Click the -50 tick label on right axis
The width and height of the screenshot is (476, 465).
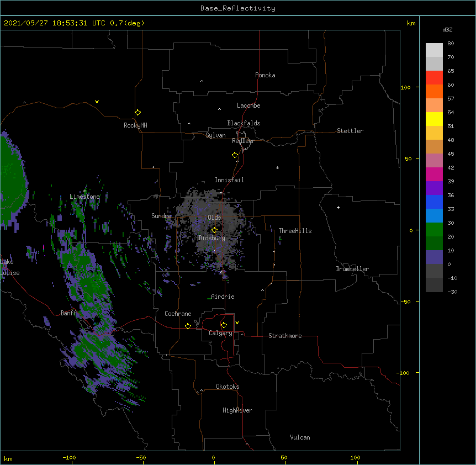coord(405,302)
